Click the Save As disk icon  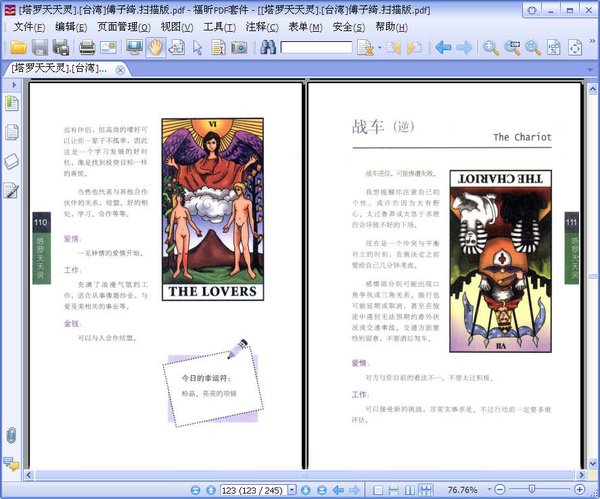click(x=60, y=47)
